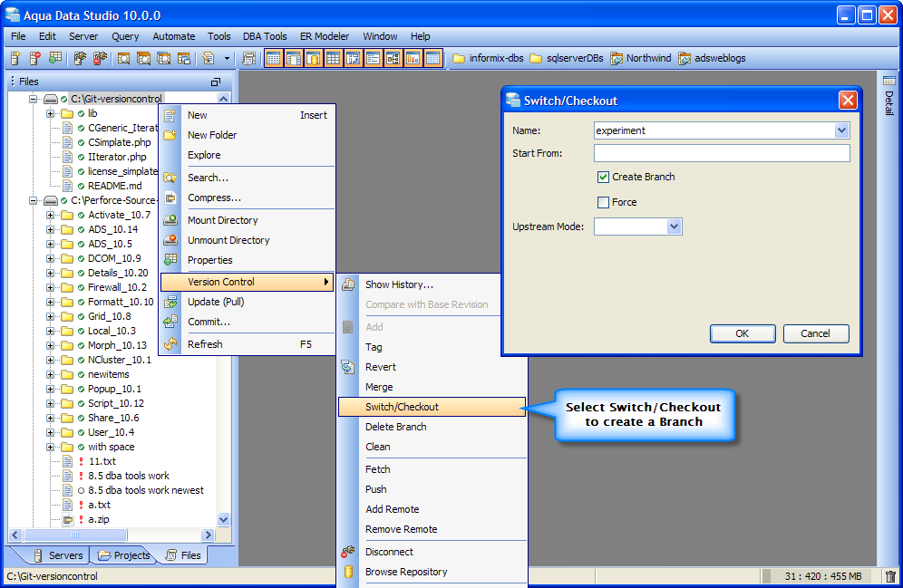
Task: Click the Files tree scroll down arrow
Action: [x=223, y=519]
